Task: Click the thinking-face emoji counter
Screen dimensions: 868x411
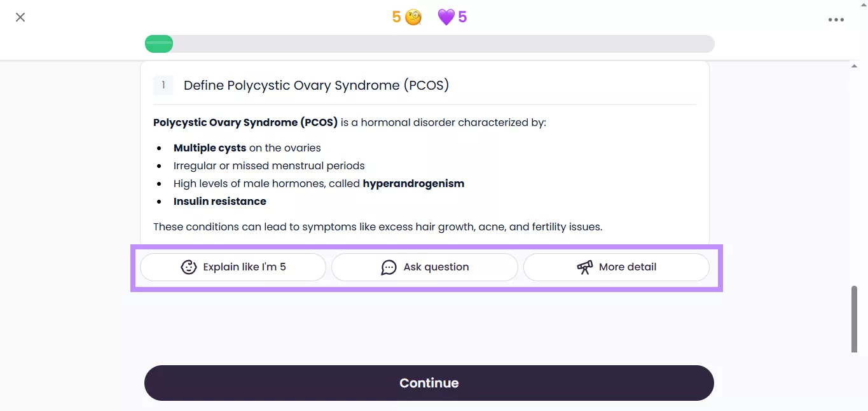Action: [413, 18]
